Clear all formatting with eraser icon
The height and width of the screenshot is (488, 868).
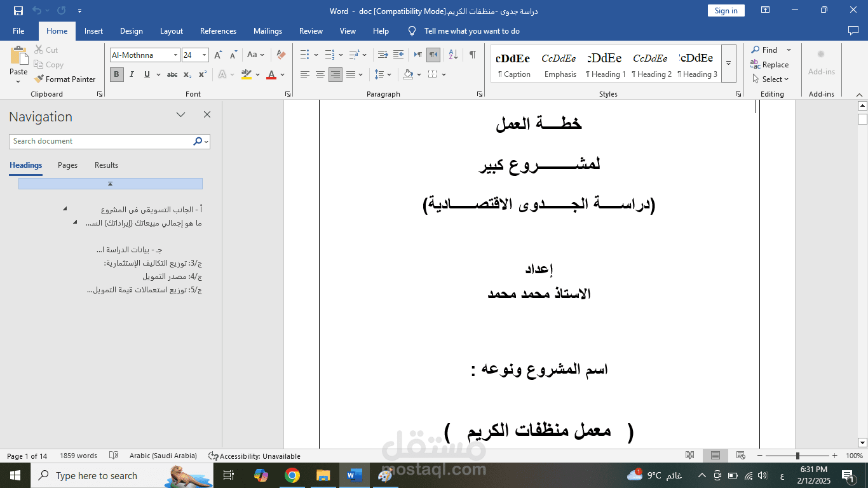click(281, 55)
